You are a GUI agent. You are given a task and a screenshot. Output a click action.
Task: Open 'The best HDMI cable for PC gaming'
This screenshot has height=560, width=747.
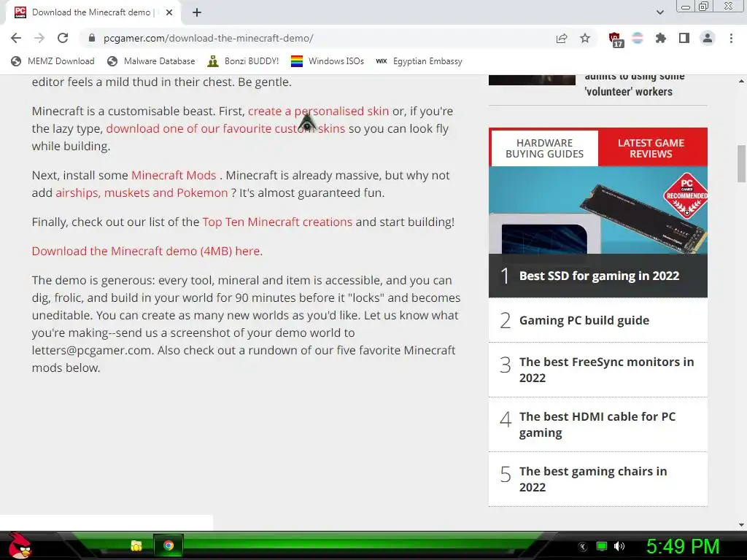point(597,424)
